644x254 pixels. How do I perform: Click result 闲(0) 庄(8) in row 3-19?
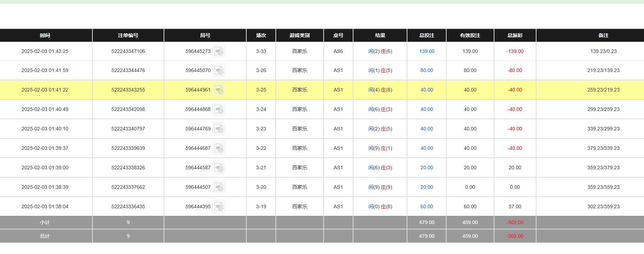point(380,207)
